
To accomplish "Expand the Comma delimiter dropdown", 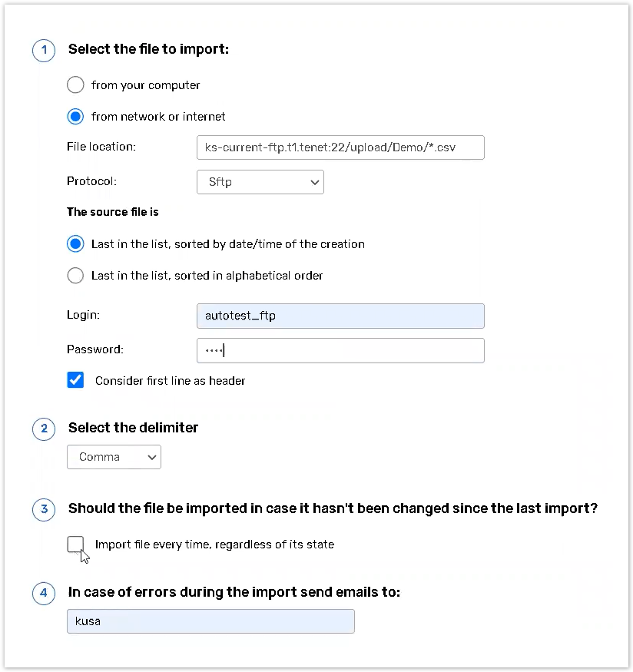I will [x=114, y=457].
